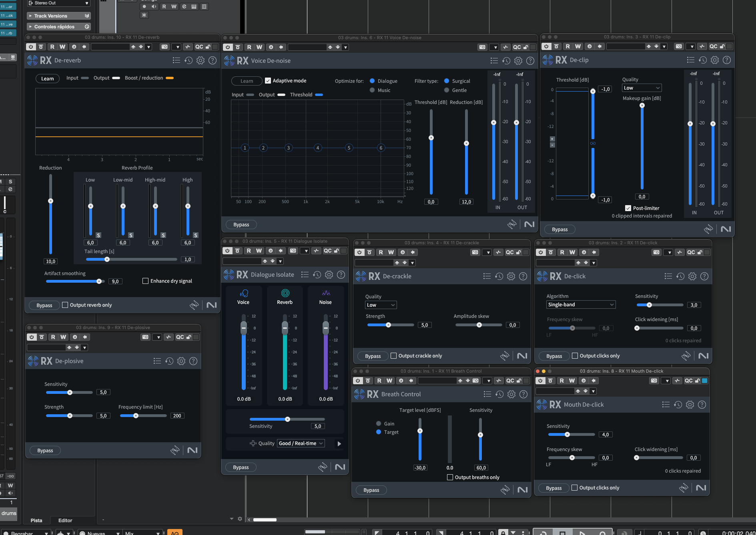
Task: Select Music optimization in Voice De-noise
Action: pyautogui.click(x=373, y=90)
